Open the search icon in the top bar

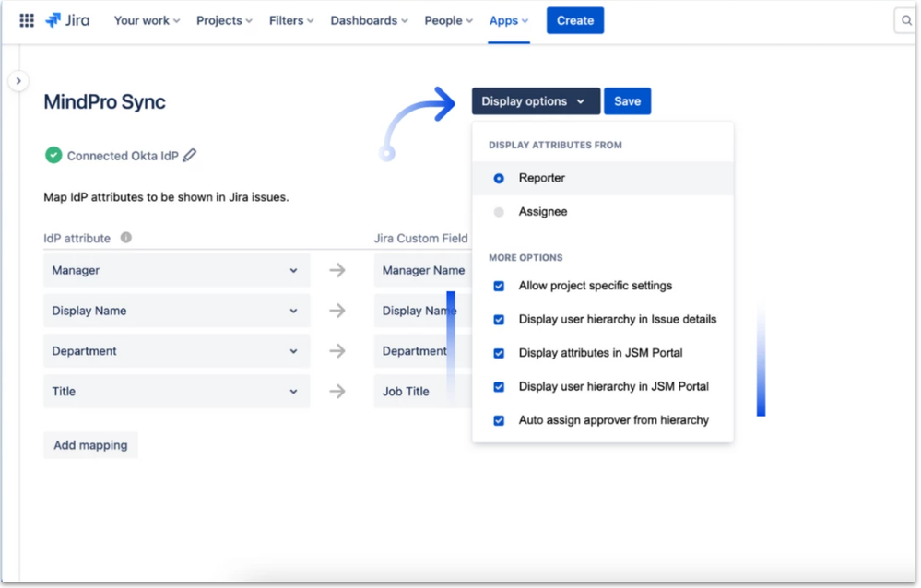[x=906, y=20]
